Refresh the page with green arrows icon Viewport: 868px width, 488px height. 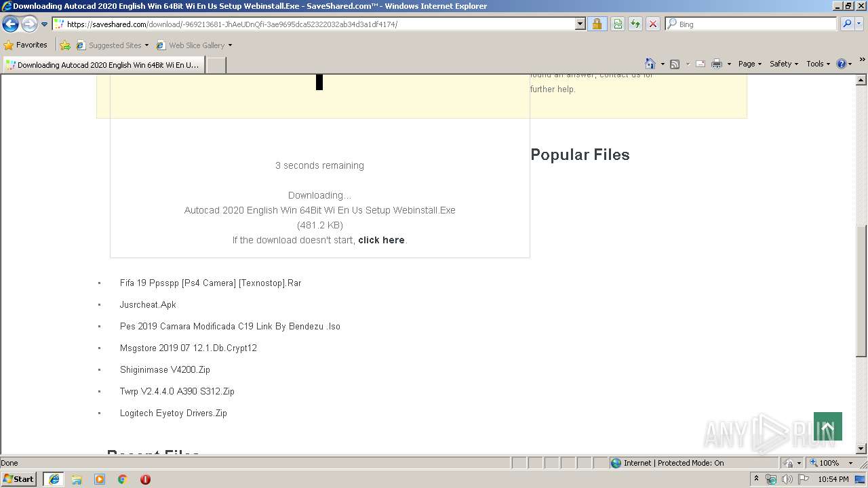635,24
